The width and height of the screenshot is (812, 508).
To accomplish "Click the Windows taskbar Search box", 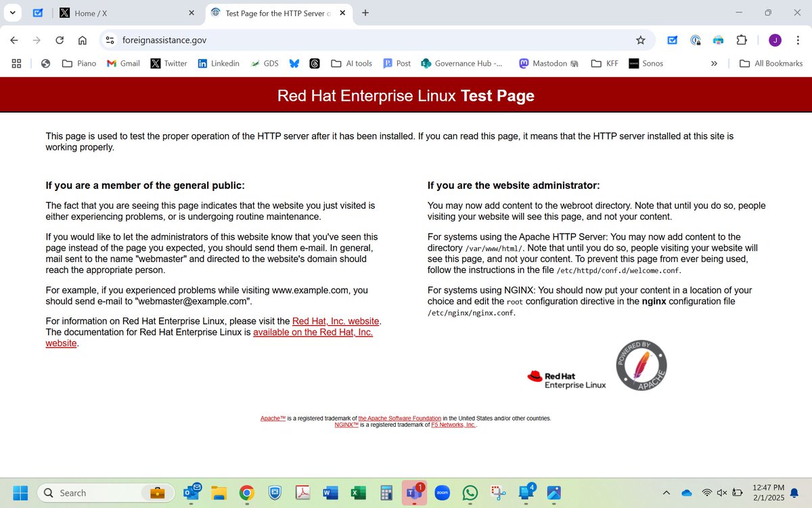I will [106, 492].
